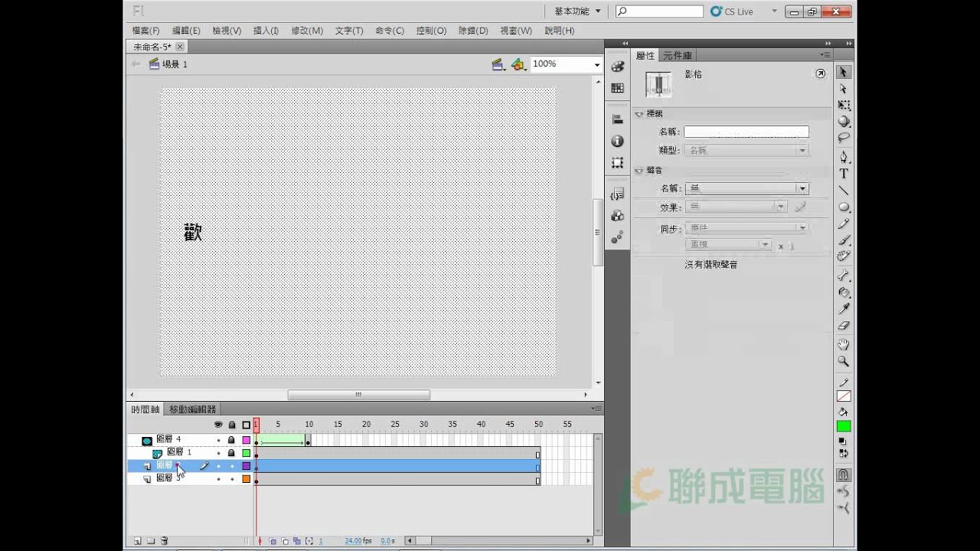Select the Lasso tool
Viewport: 980px width, 551px height.
click(843, 138)
